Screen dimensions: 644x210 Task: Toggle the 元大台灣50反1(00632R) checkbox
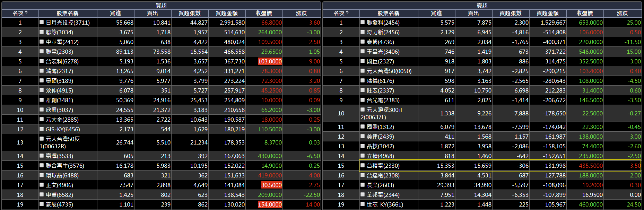[42, 139]
